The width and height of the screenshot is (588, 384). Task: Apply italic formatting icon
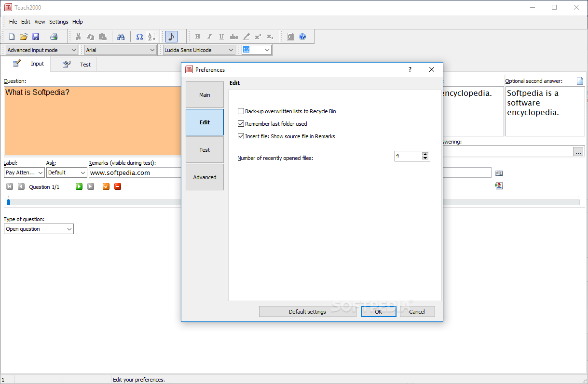[209, 37]
